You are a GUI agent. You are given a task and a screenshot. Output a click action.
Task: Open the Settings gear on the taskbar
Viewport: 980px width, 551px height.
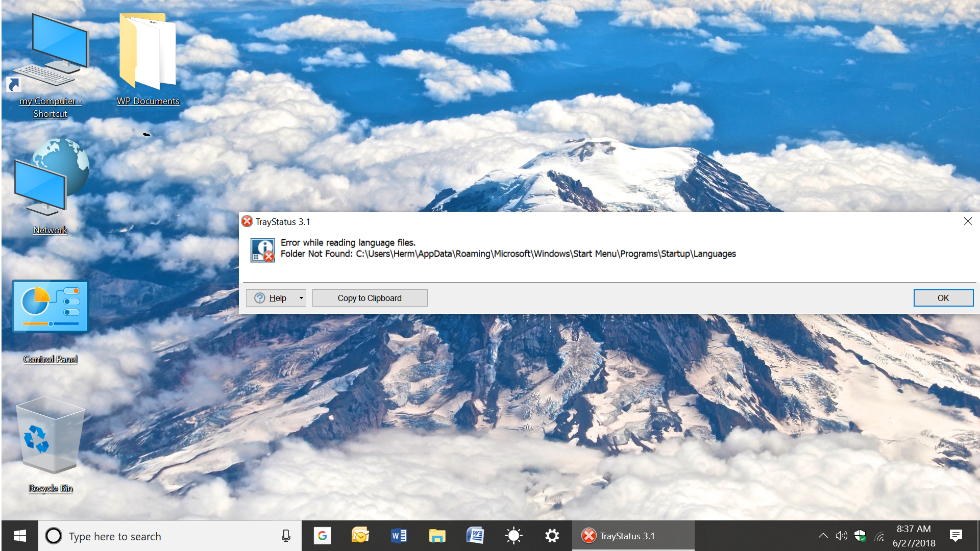point(552,536)
